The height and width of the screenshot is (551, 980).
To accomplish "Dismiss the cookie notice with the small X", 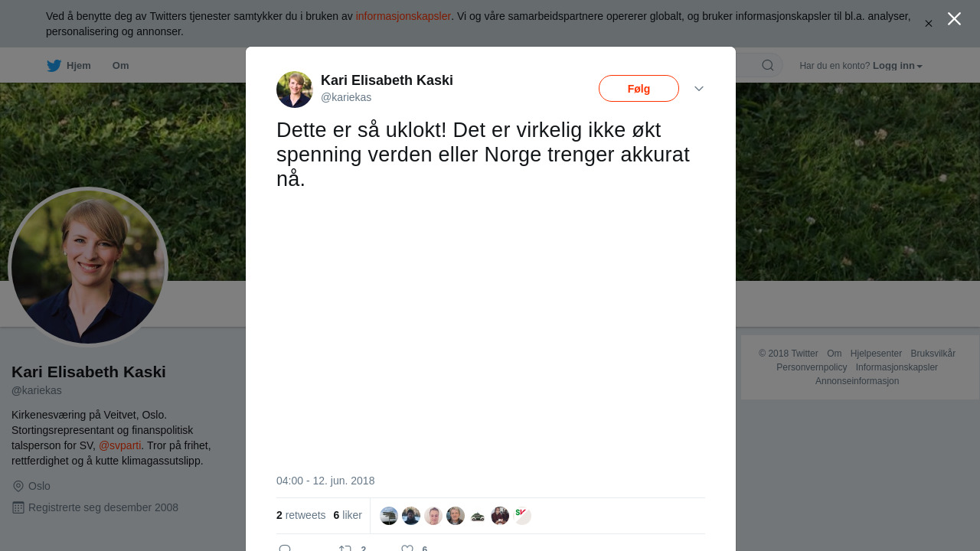I will (x=928, y=24).
